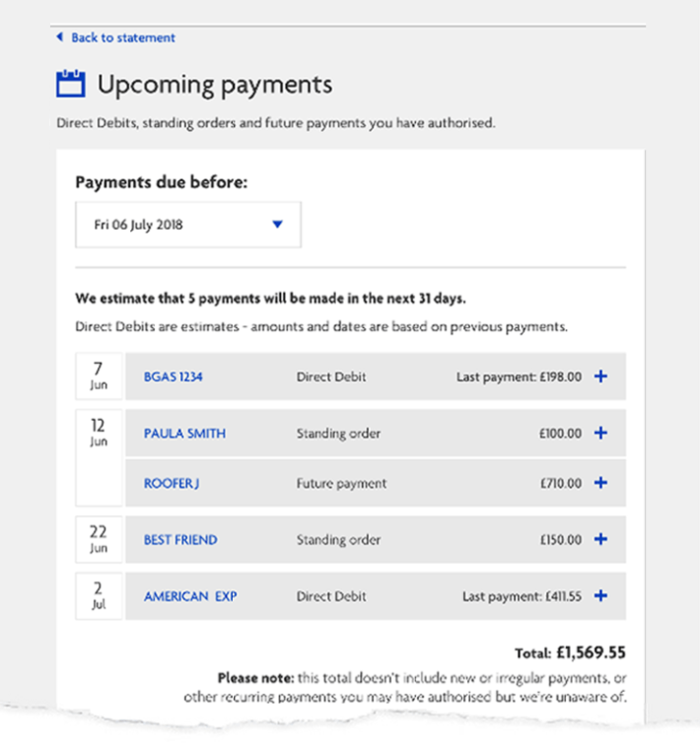Expand ROOFER J future payment plus icon
700x744 pixels.
[600, 483]
